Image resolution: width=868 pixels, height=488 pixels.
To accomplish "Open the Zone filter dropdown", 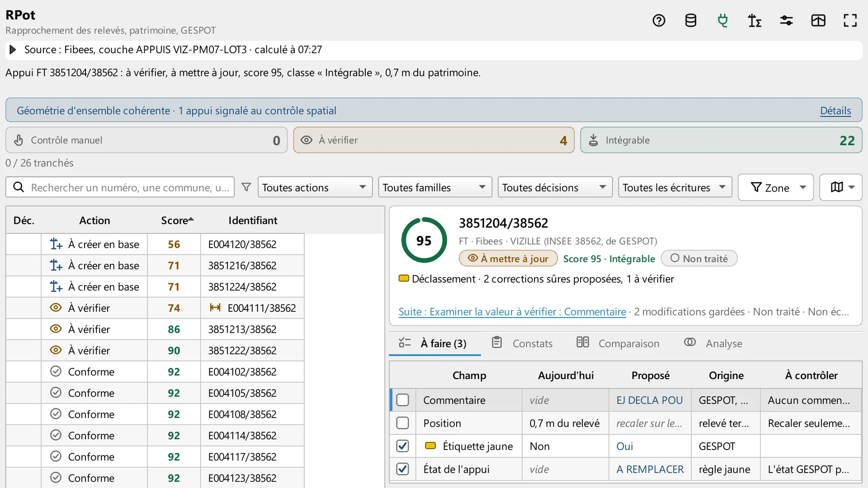I will pos(776,187).
